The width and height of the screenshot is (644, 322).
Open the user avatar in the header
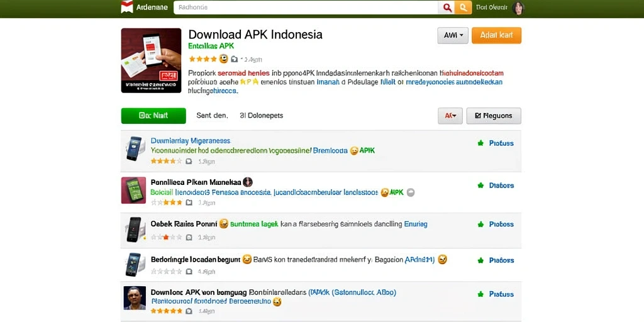[x=518, y=8]
